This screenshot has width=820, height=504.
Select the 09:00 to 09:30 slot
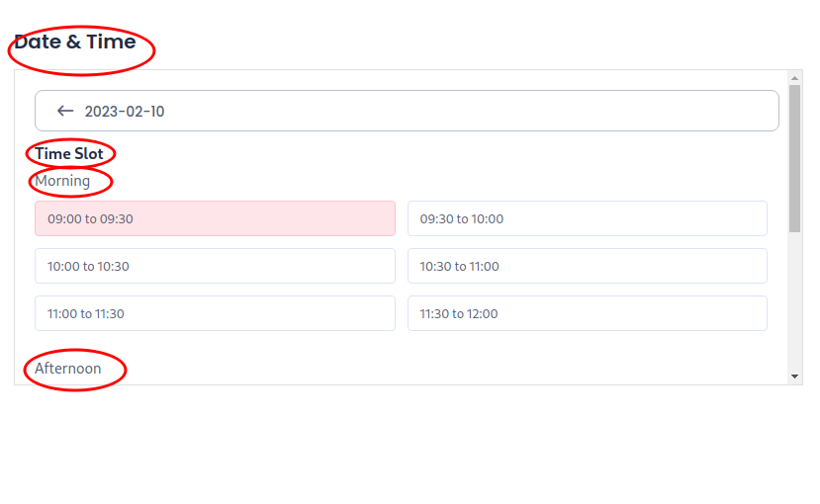215,218
